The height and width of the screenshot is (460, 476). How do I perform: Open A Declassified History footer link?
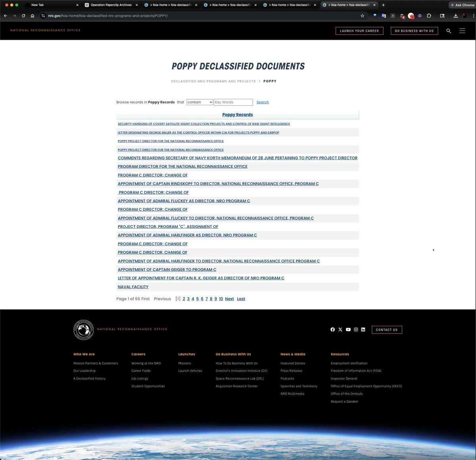89,379
